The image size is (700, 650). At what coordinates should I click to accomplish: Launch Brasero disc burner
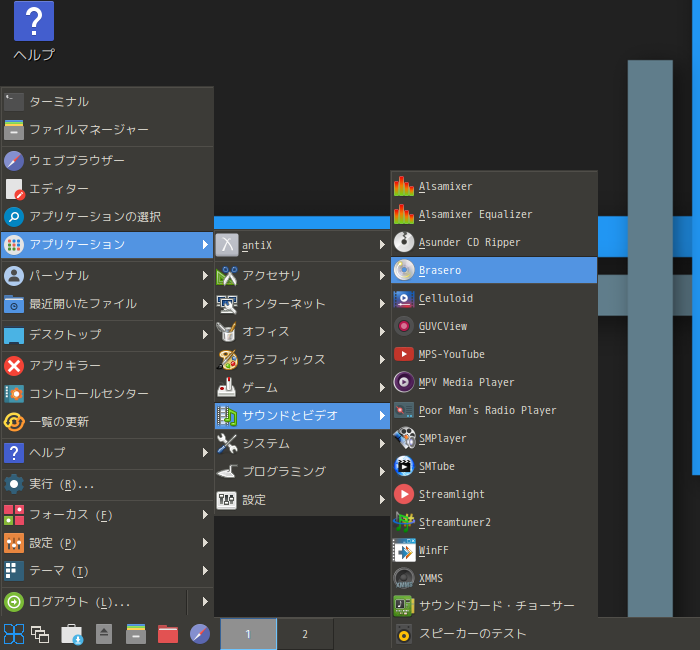tap(494, 271)
